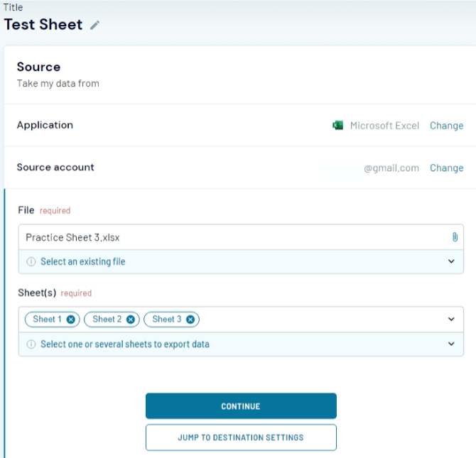476x458 pixels.
Task: Remove the Sheet 3 tag
Action: (190, 320)
